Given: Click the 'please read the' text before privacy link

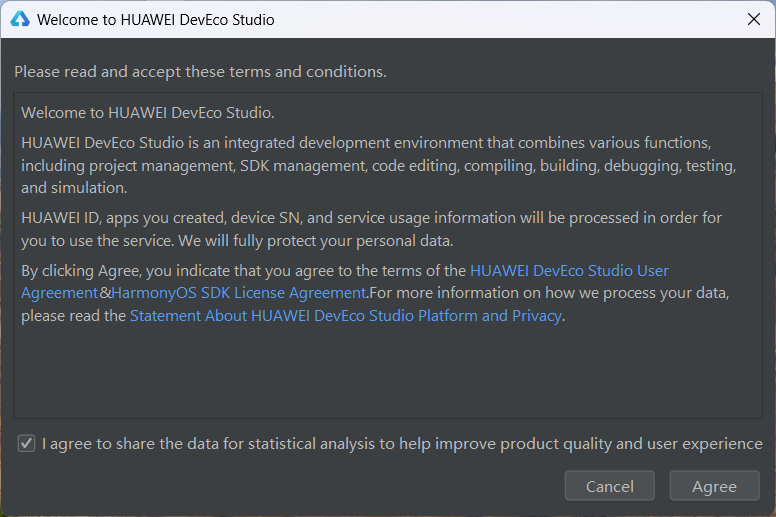Looking at the screenshot, I should tap(73, 316).
